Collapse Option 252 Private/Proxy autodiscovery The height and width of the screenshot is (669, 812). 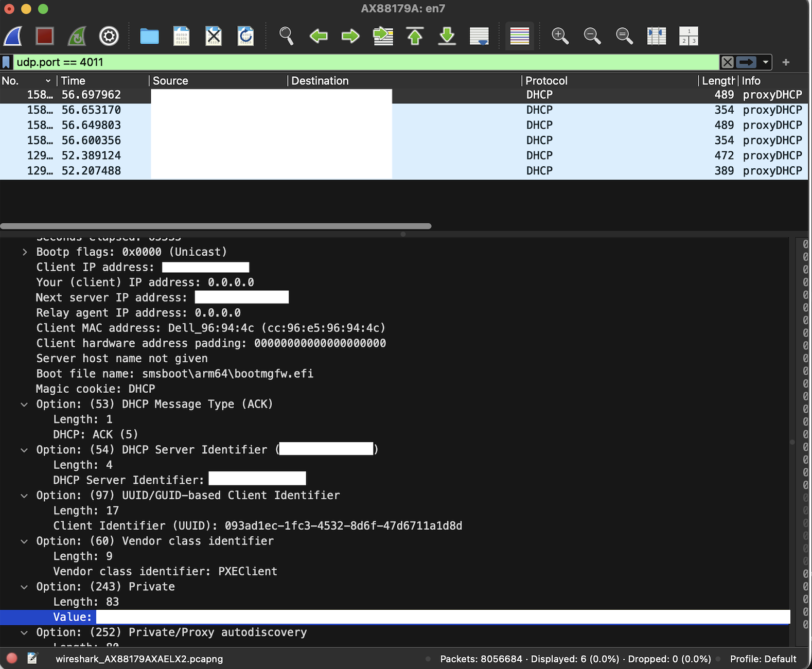click(24, 632)
